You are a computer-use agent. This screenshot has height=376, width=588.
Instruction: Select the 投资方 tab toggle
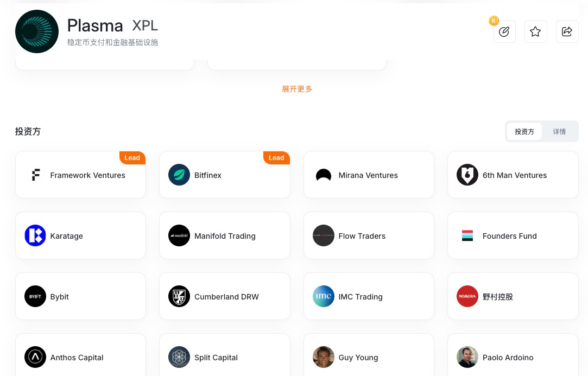click(x=524, y=131)
